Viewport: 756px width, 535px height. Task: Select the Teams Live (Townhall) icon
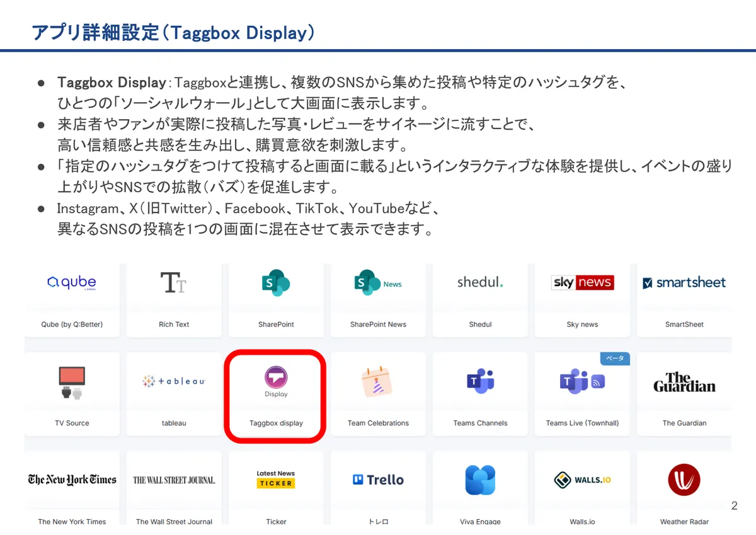pos(582,381)
